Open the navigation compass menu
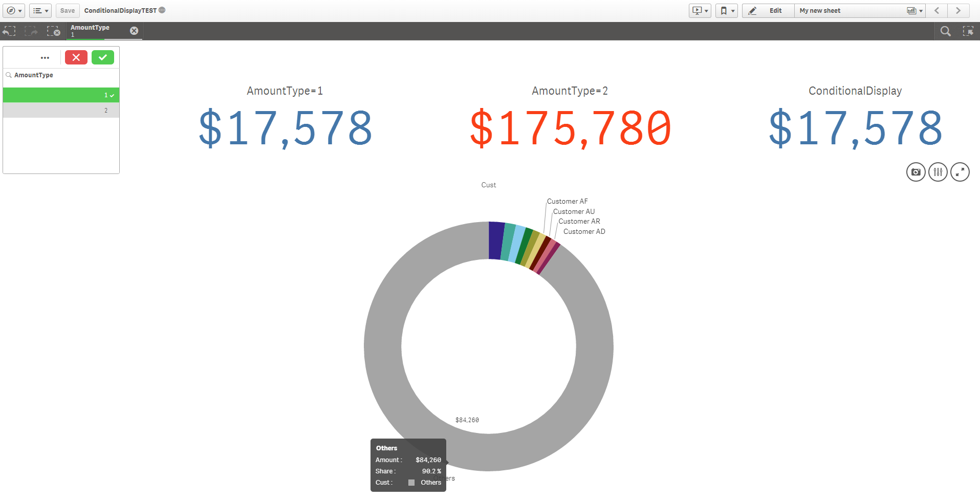 click(14, 10)
